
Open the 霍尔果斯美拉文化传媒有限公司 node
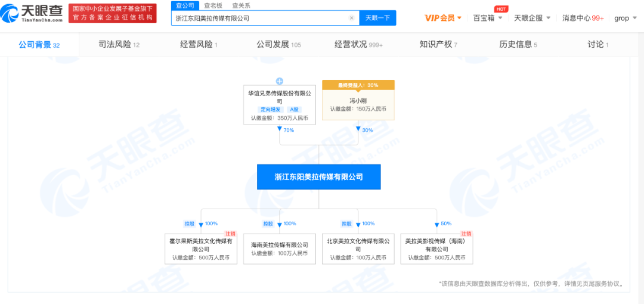click(x=201, y=249)
